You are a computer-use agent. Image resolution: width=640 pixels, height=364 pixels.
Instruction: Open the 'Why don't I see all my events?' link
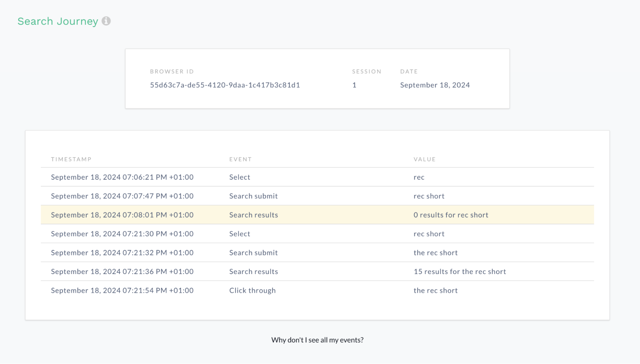click(317, 340)
